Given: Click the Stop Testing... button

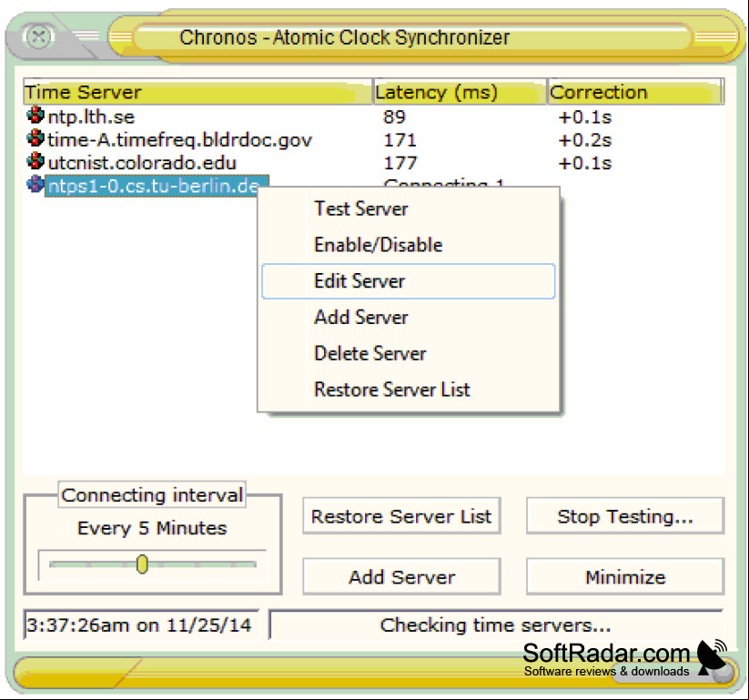Looking at the screenshot, I should 625,516.
